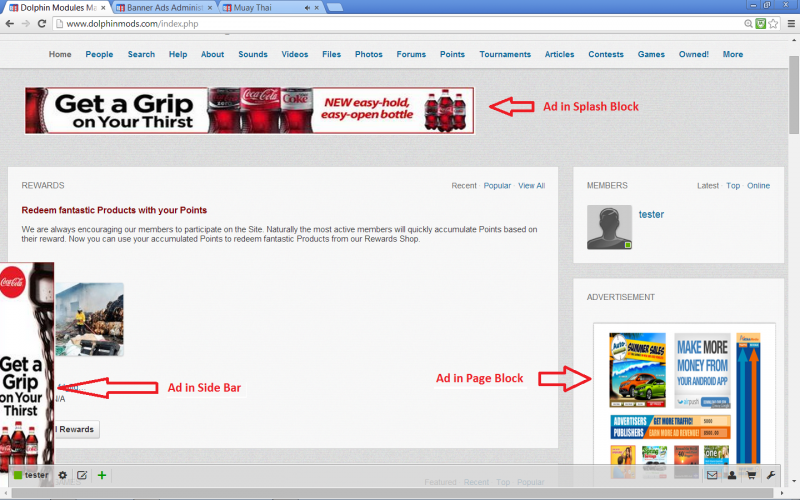Image resolution: width=800 pixels, height=500 pixels.
Task: Click the green plus icon in bottom toolbar
Action: (x=102, y=475)
